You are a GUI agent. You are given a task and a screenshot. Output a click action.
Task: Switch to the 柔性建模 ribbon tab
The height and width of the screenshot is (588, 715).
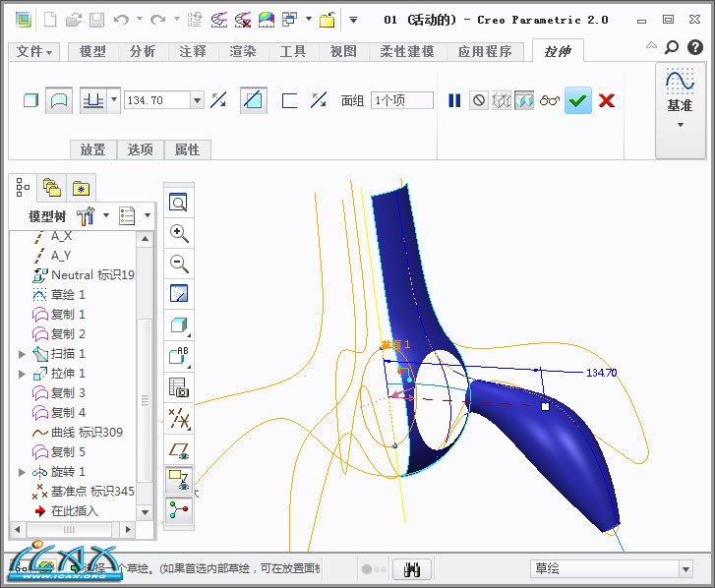[407, 51]
